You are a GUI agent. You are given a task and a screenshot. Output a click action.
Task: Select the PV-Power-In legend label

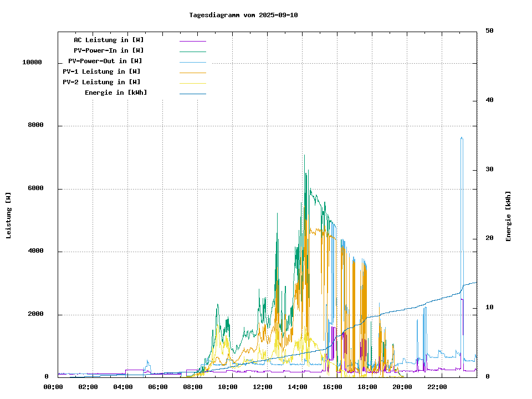109,50
